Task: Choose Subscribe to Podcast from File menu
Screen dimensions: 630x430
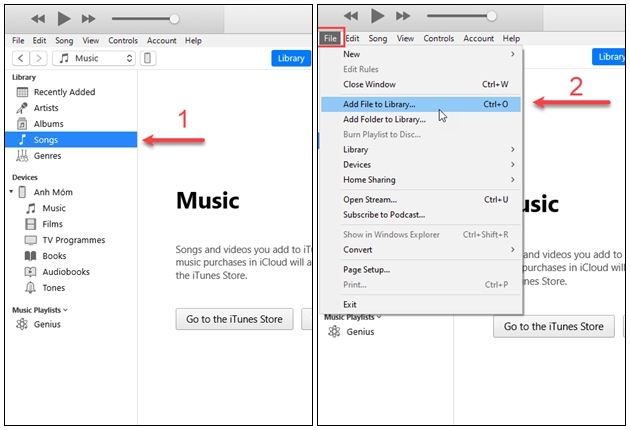Action: pyautogui.click(x=421, y=215)
